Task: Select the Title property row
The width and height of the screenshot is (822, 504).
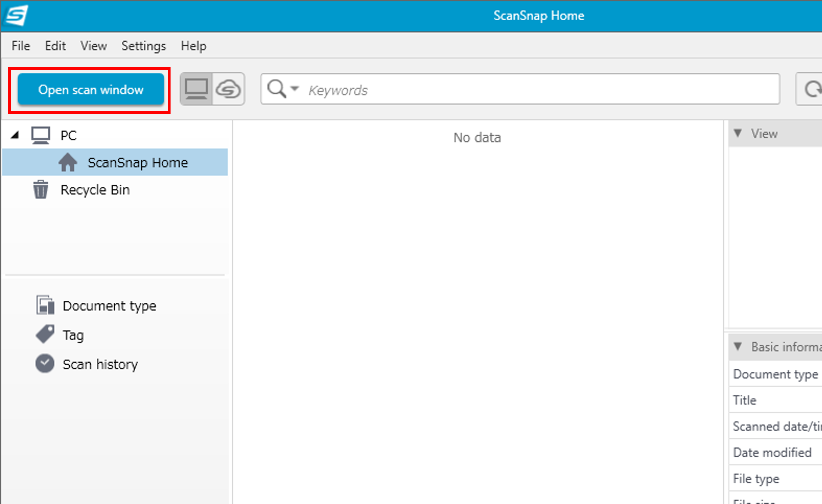Action: click(775, 400)
